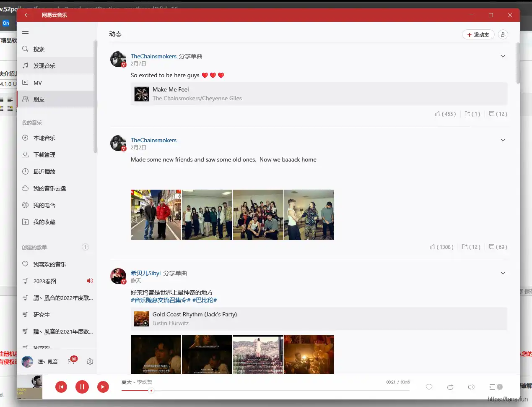Open TheChainsmokers profile from 2月2日 post
532x407 pixels.
(x=153, y=140)
